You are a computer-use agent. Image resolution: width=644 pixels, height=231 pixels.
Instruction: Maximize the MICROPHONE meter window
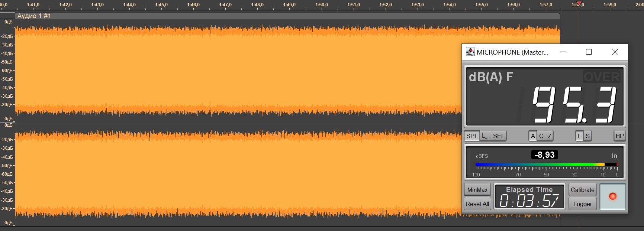[589, 52]
